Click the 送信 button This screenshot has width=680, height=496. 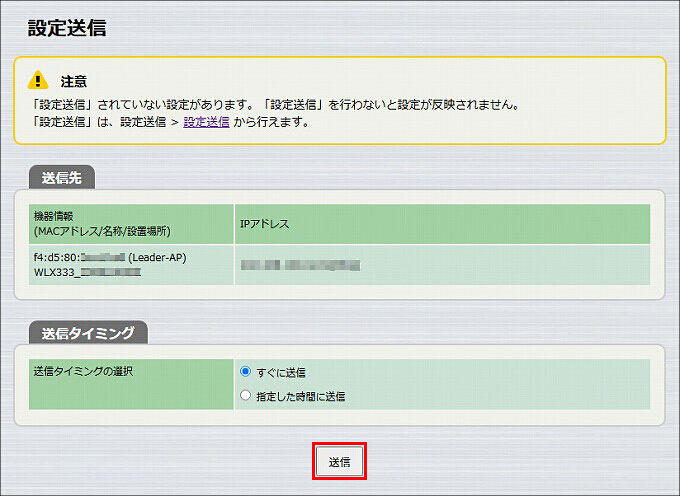tap(339, 461)
